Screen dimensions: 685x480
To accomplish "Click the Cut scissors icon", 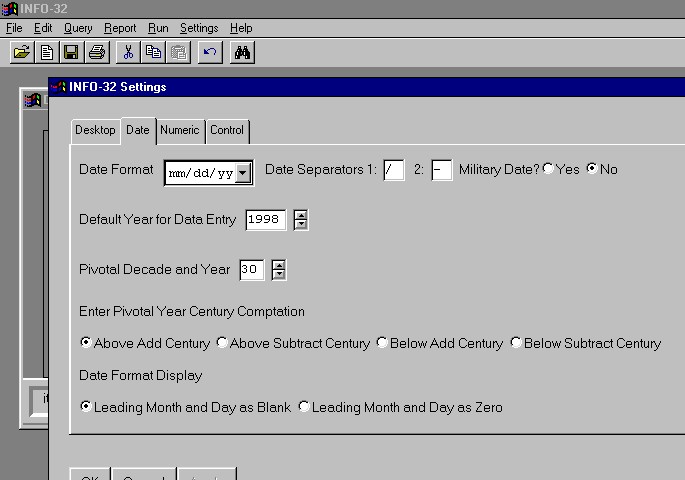I will pos(128,52).
